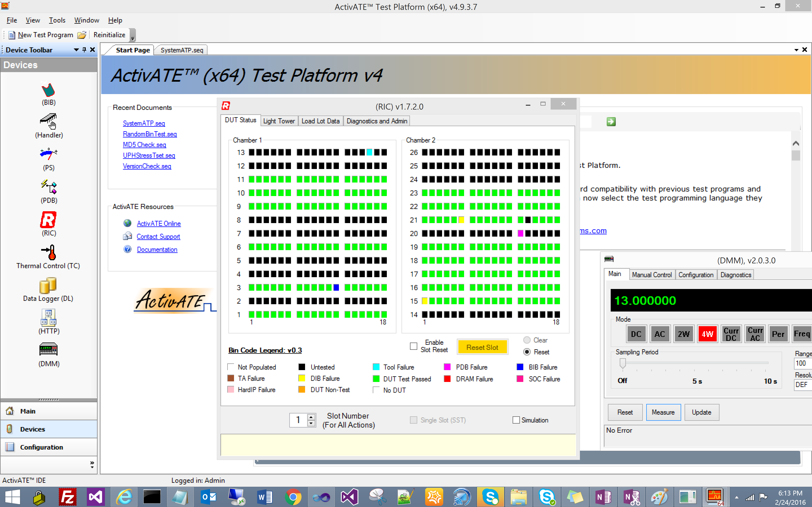Image resolution: width=812 pixels, height=507 pixels.
Task: Switch to the Light Tower tab
Action: coord(279,121)
